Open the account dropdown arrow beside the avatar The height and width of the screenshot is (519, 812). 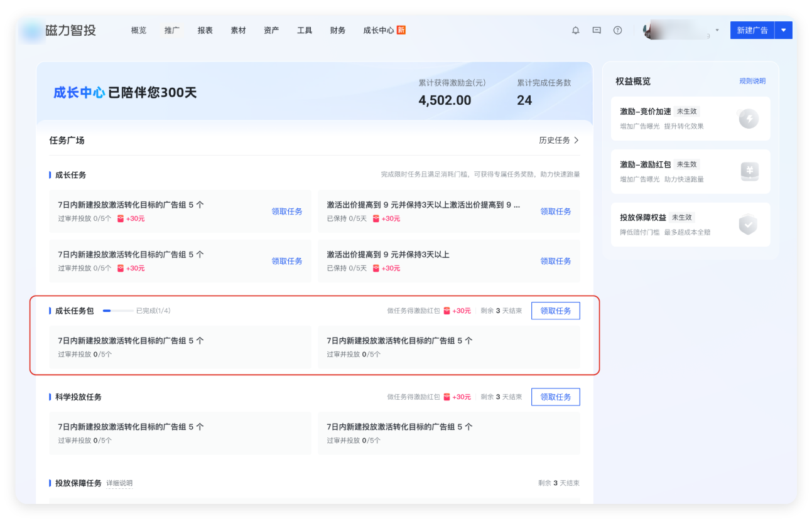[717, 30]
